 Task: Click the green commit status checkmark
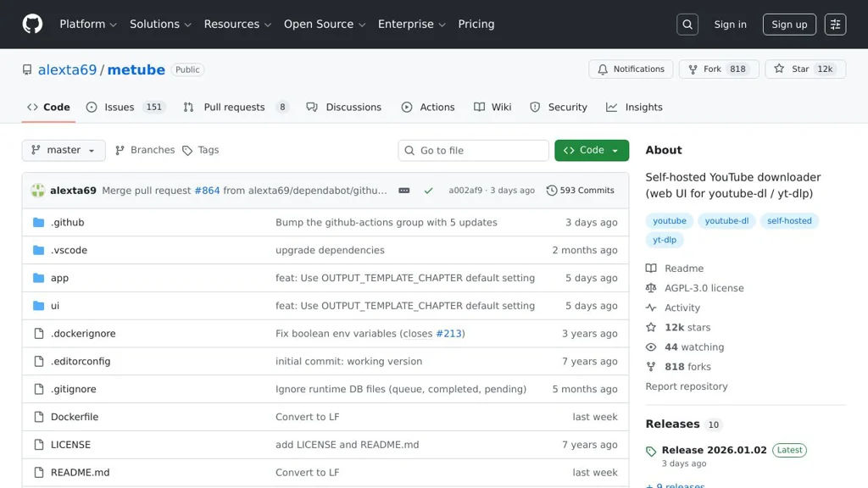(429, 191)
